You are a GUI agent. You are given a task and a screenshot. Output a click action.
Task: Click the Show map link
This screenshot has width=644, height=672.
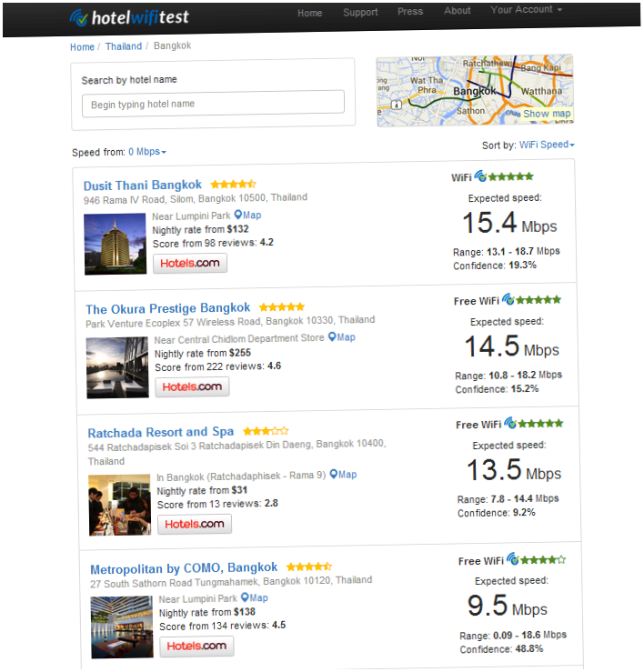coord(547,114)
